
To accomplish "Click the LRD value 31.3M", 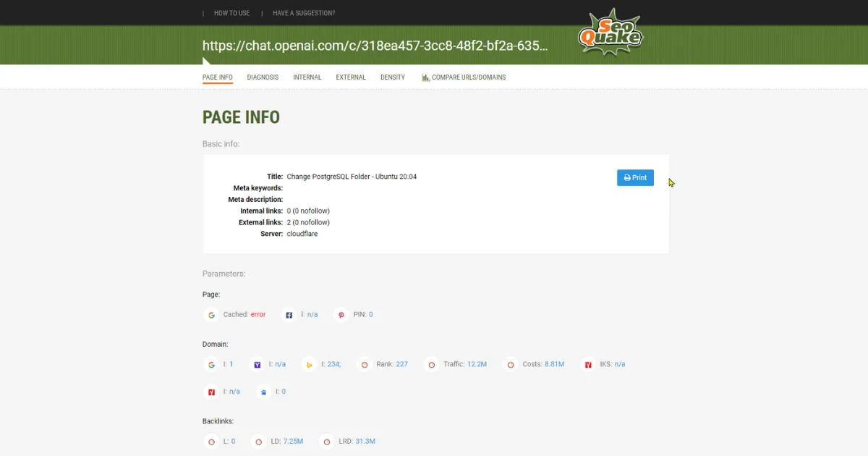I will click(x=365, y=442).
